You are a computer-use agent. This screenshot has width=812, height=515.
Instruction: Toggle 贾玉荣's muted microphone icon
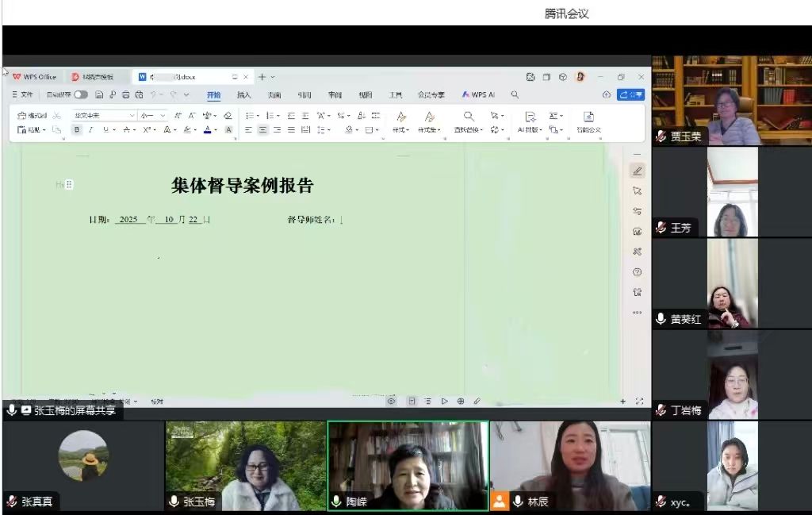661,136
